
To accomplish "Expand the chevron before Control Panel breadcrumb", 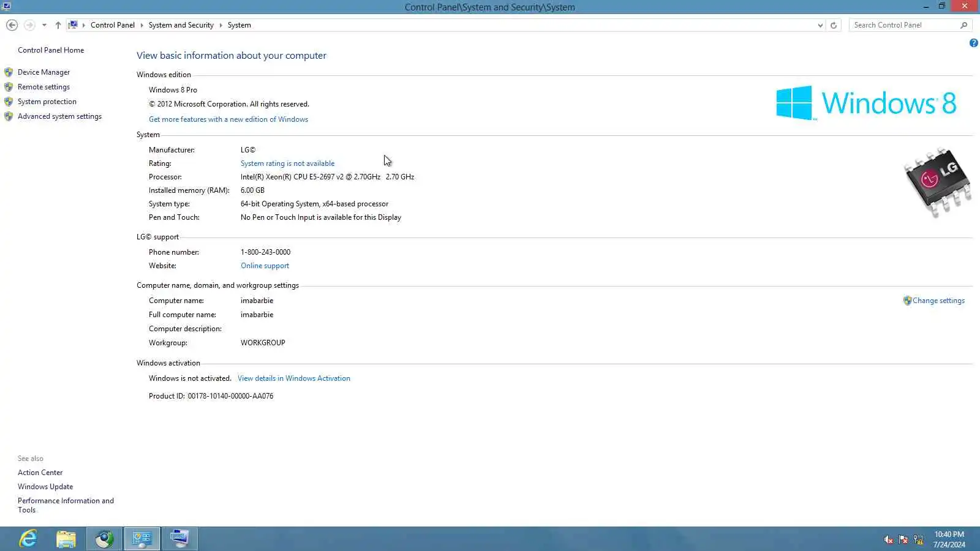I will [x=84, y=25].
